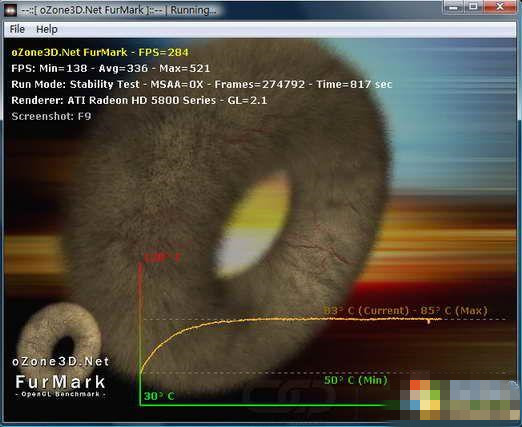Open the File menu
Image resolution: width=522 pixels, height=427 pixels.
[17, 29]
